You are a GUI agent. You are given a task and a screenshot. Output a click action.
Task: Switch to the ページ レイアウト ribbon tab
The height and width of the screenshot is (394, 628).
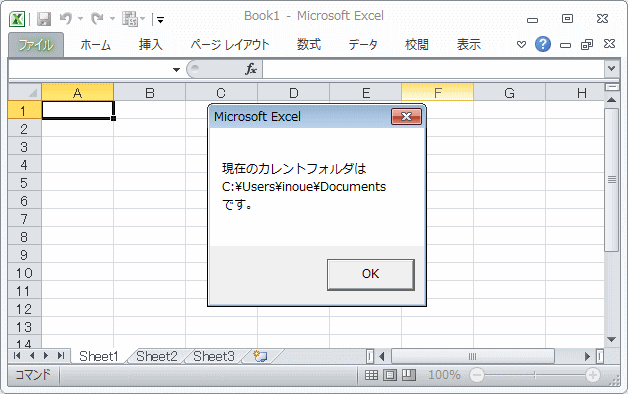tap(229, 45)
